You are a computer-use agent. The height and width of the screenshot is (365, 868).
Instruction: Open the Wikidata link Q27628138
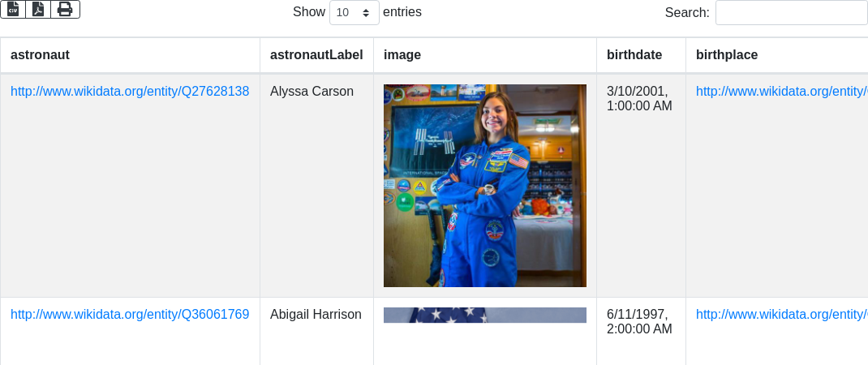coord(130,92)
